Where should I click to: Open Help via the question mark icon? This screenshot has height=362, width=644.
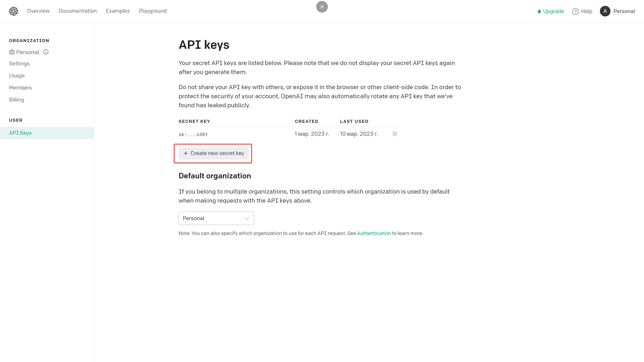[575, 11]
